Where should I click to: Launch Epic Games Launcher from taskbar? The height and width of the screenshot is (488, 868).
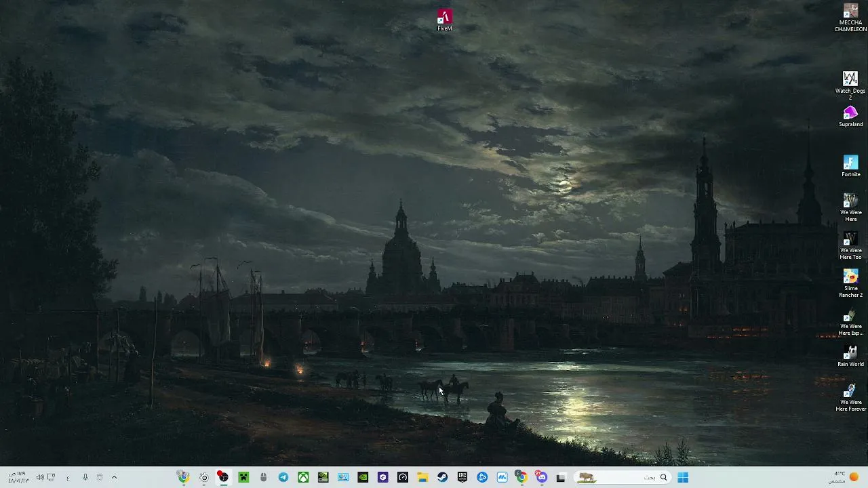tap(462, 477)
